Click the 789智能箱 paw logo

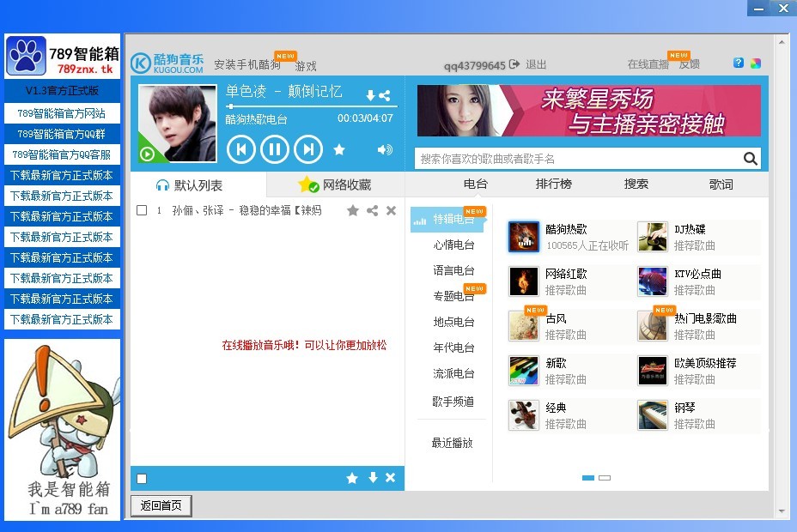click(26, 55)
